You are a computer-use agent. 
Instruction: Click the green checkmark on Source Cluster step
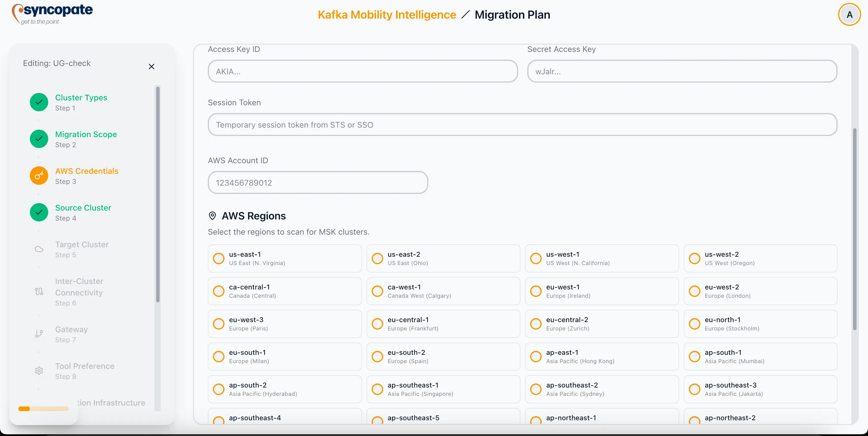[x=38, y=212]
